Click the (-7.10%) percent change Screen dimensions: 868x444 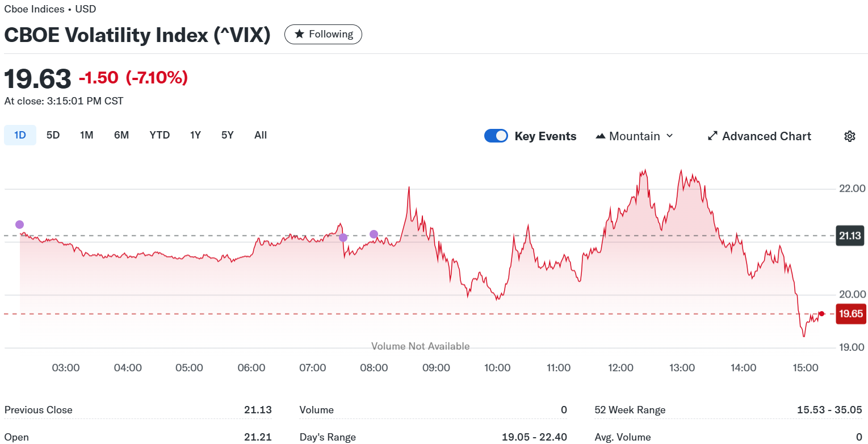(x=157, y=78)
